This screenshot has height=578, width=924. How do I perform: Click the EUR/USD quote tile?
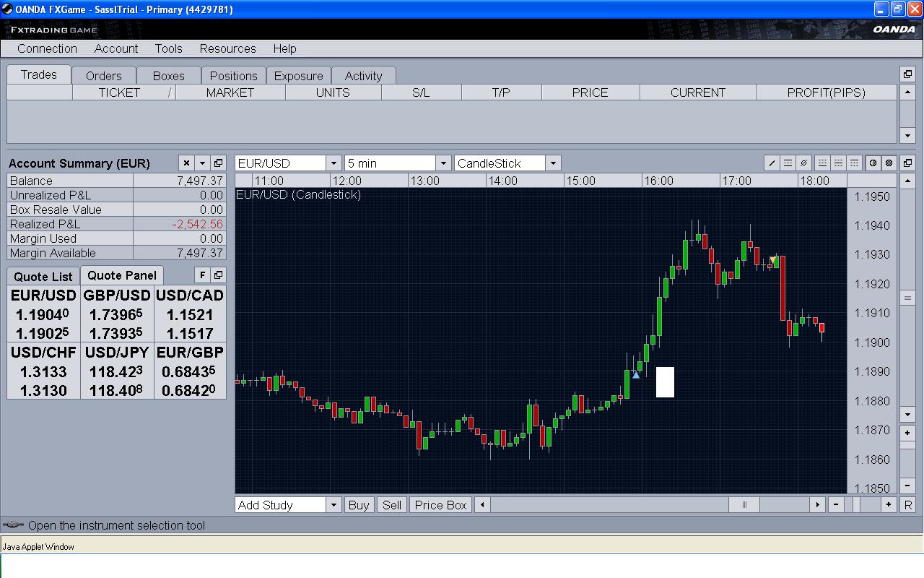[43, 314]
